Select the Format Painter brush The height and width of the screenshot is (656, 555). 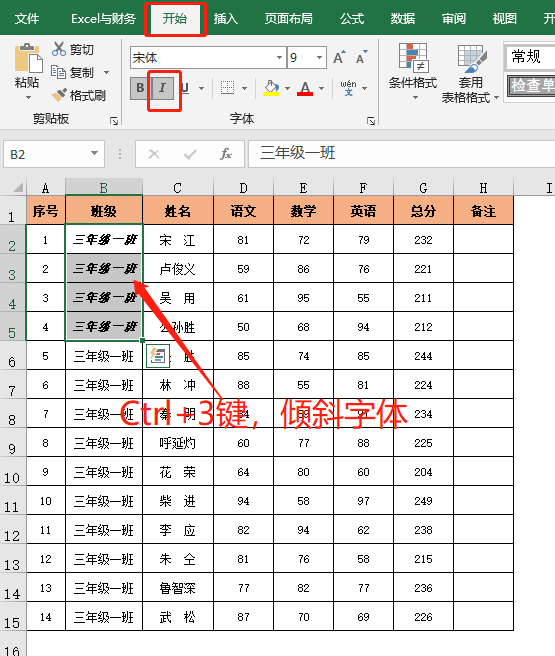point(59,95)
